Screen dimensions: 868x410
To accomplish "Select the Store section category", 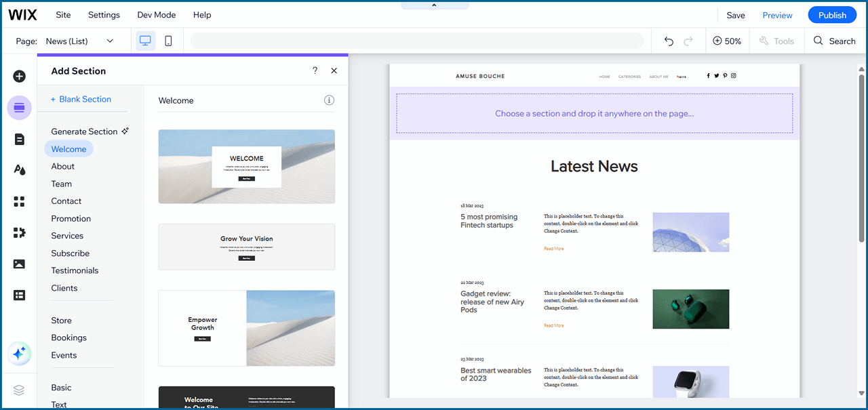I will (61, 321).
